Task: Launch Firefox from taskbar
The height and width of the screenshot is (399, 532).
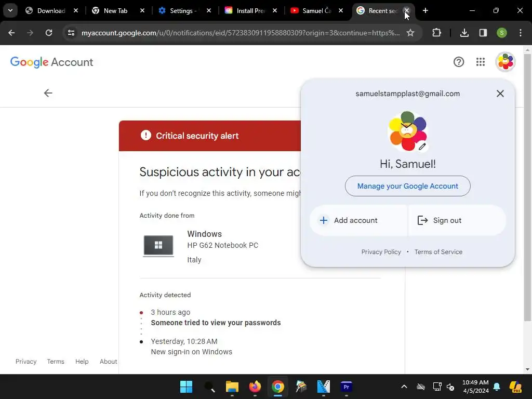Action: coord(255,387)
